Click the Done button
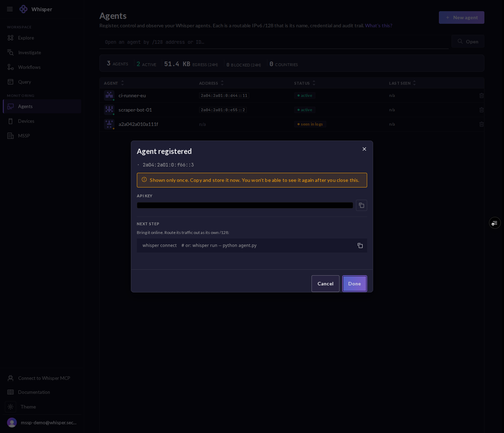 [355, 284]
